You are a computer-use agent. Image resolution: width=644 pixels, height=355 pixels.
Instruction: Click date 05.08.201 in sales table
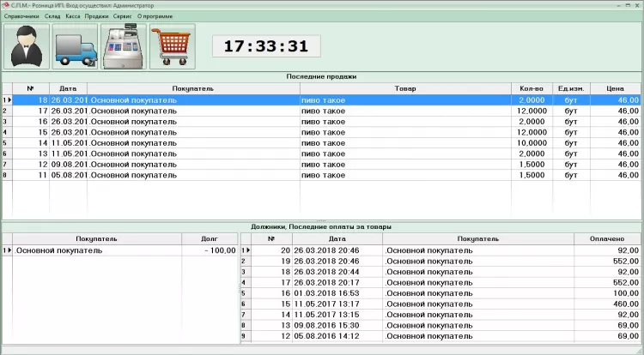click(x=69, y=175)
